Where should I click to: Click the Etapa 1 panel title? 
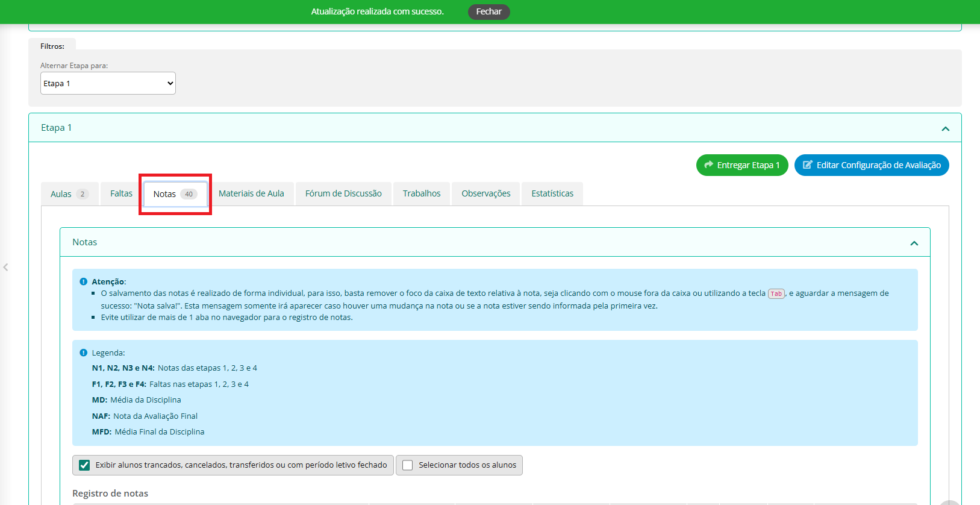pos(57,128)
